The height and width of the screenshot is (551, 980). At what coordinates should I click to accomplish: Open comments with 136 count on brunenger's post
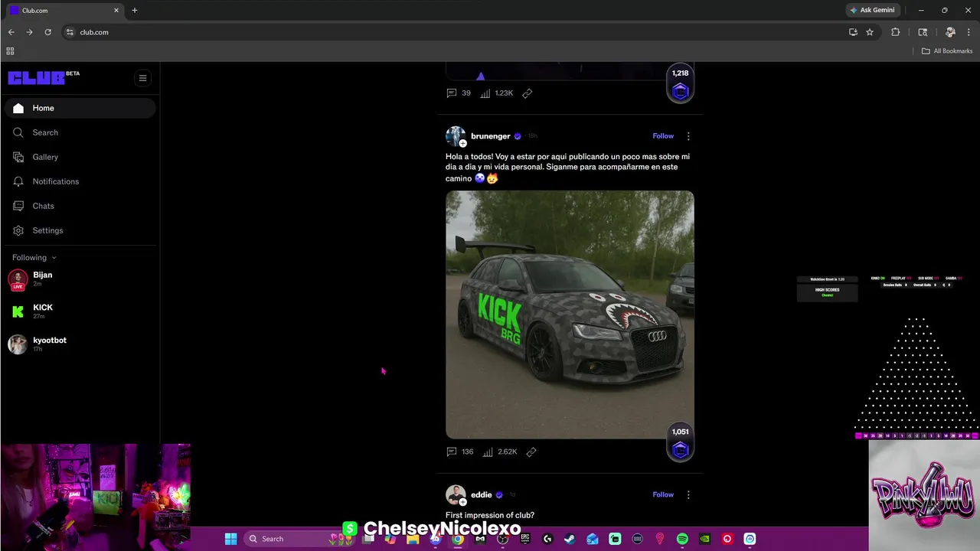pos(460,452)
